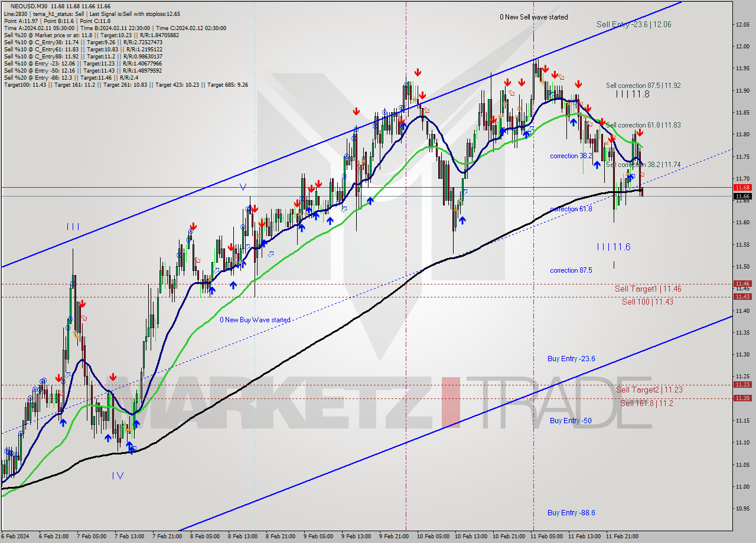Viewport: 756px width, 543px height.
Task: Click the '7 Feb 05:00' time axis label
Action: pos(92,537)
